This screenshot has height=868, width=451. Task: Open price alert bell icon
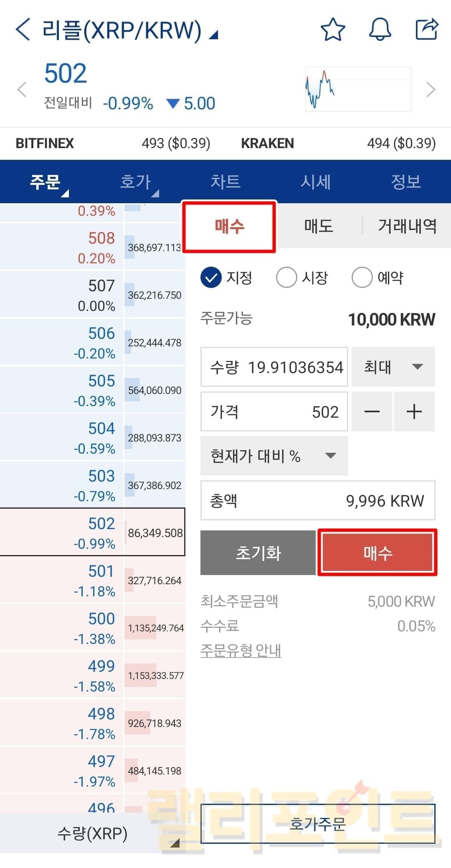[x=380, y=30]
